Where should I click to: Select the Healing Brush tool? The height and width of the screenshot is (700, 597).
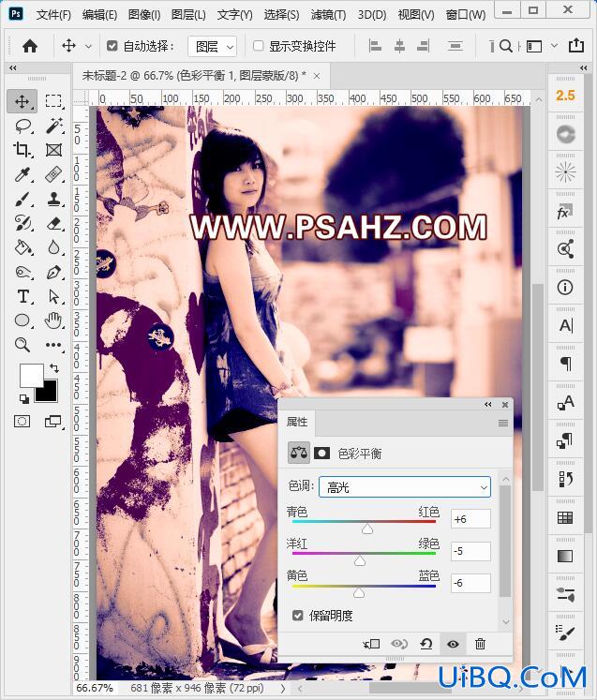click(53, 174)
